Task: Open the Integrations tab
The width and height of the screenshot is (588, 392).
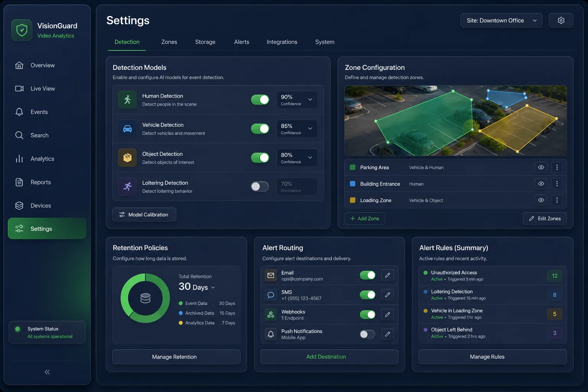Action: [282, 42]
